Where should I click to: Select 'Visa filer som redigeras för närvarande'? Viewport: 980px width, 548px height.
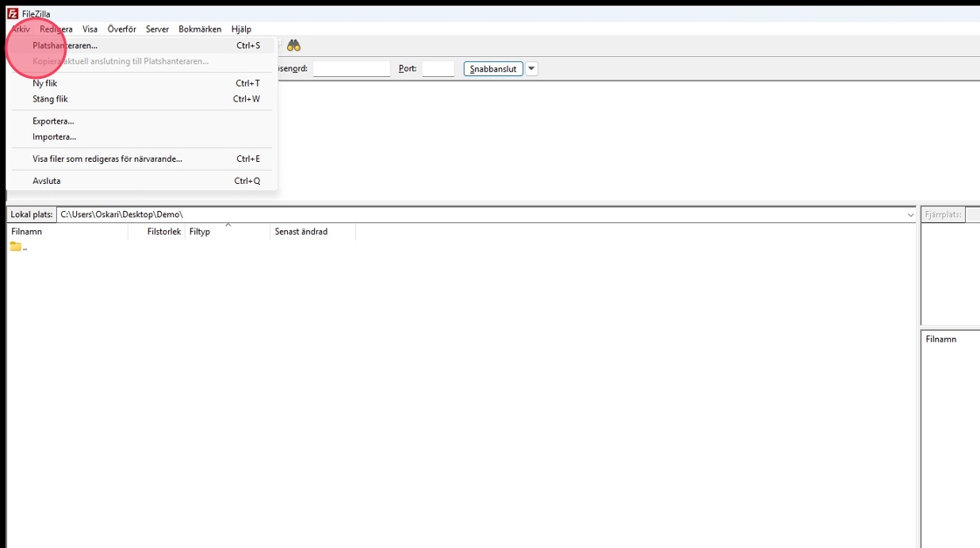(x=108, y=159)
